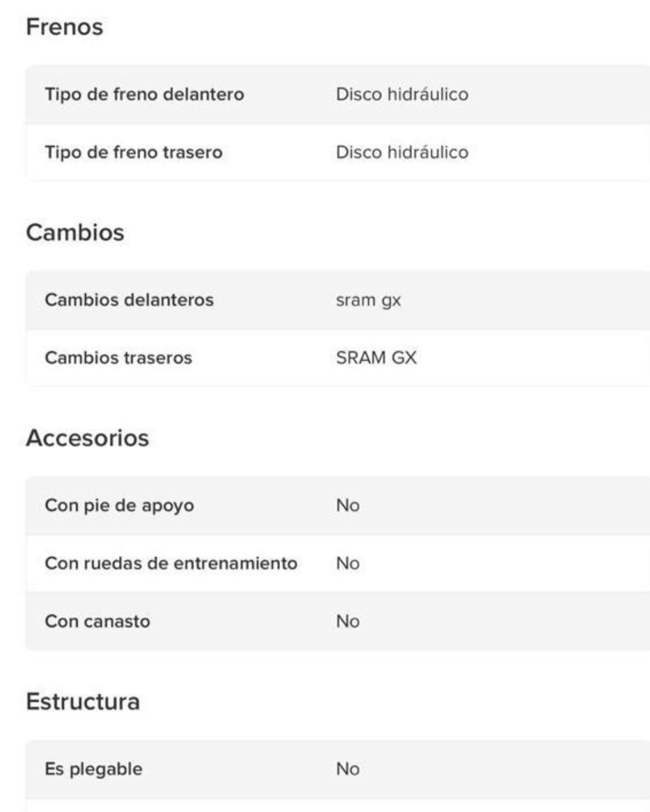Select the 'Cambios traseros' label
650x812 pixels.
coord(118,358)
